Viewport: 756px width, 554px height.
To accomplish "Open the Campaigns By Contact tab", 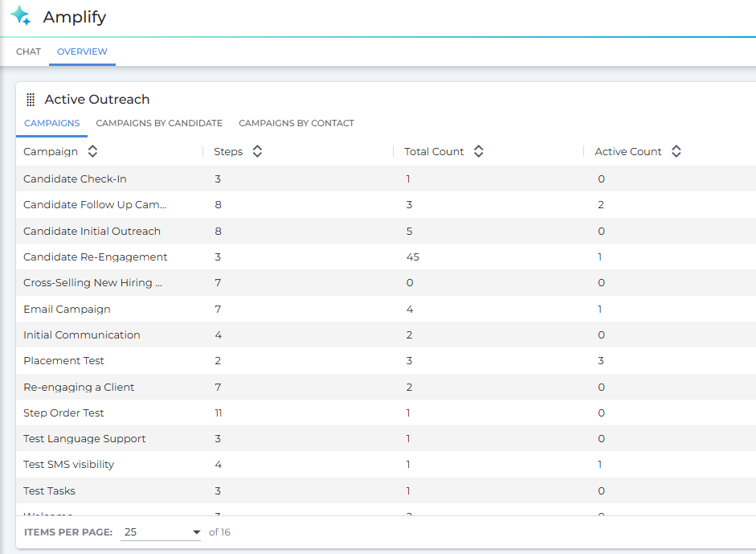I will [296, 123].
